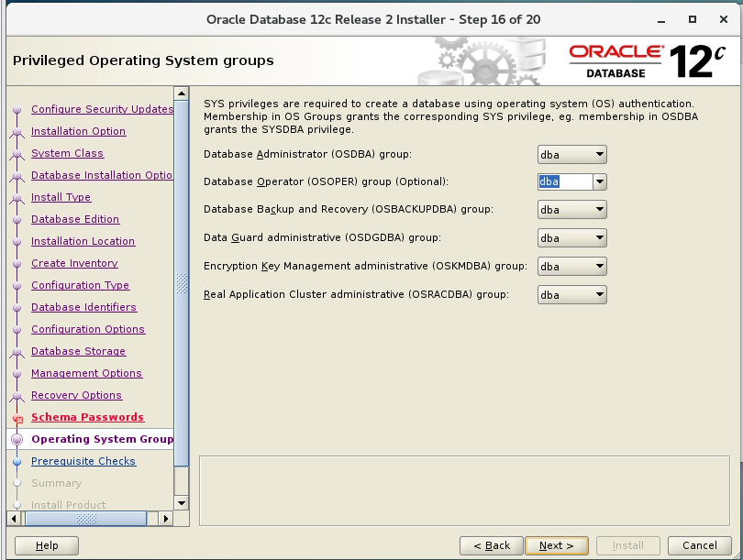Go to Configuration Type step
Viewport: 743px width, 560px height.
click(80, 285)
